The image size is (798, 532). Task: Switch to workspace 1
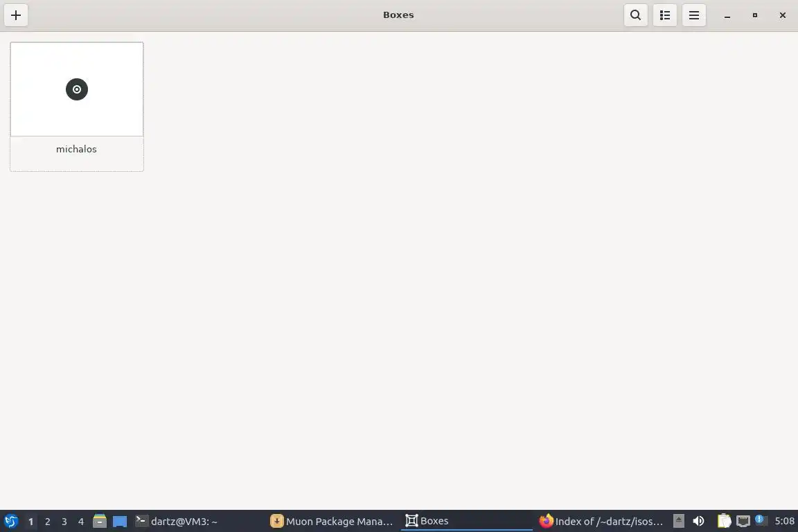30,522
